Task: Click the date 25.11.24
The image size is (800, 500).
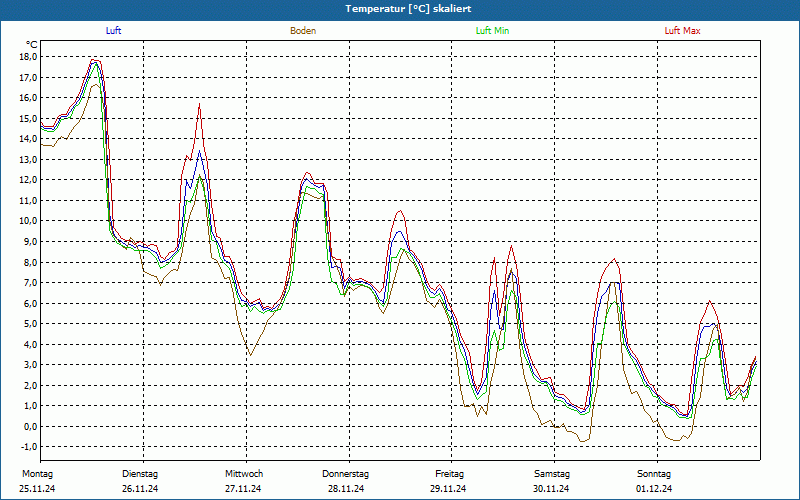Action: tap(37, 489)
